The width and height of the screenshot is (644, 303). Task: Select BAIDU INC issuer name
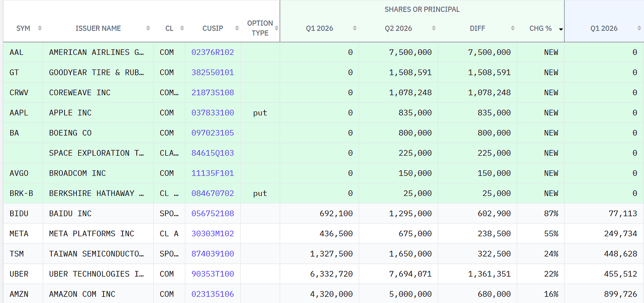pyautogui.click(x=70, y=214)
